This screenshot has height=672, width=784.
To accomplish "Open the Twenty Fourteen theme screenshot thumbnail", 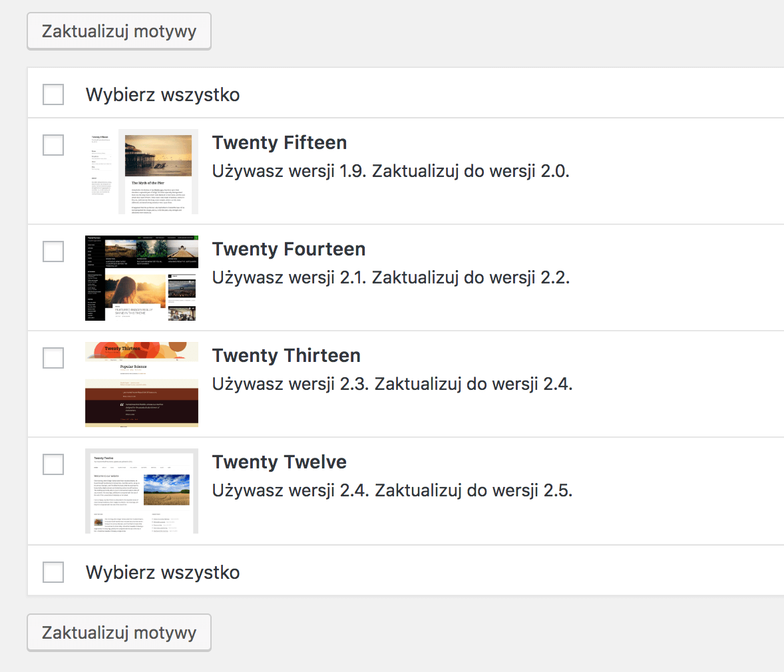I will [142, 278].
